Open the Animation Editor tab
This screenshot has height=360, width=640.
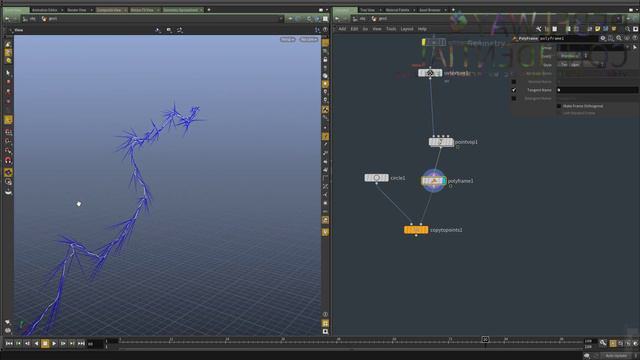tap(44, 10)
